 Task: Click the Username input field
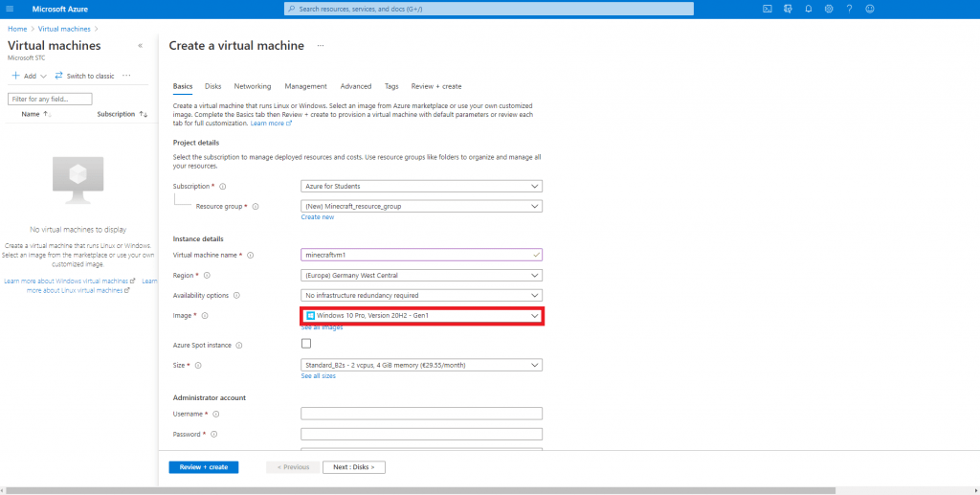[x=421, y=414]
